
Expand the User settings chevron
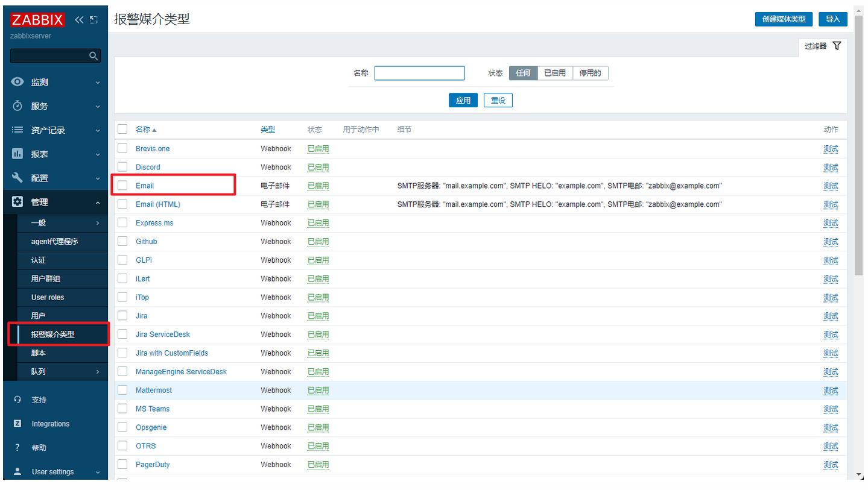[98, 472]
